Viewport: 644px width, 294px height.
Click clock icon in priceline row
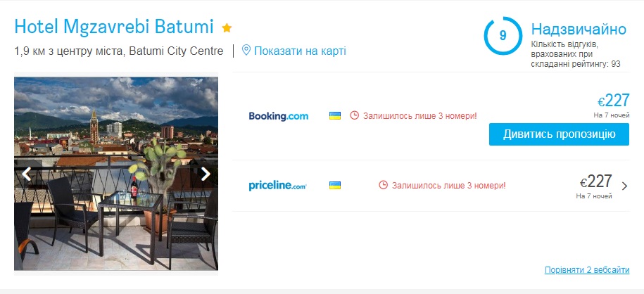click(x=384, y=186)
